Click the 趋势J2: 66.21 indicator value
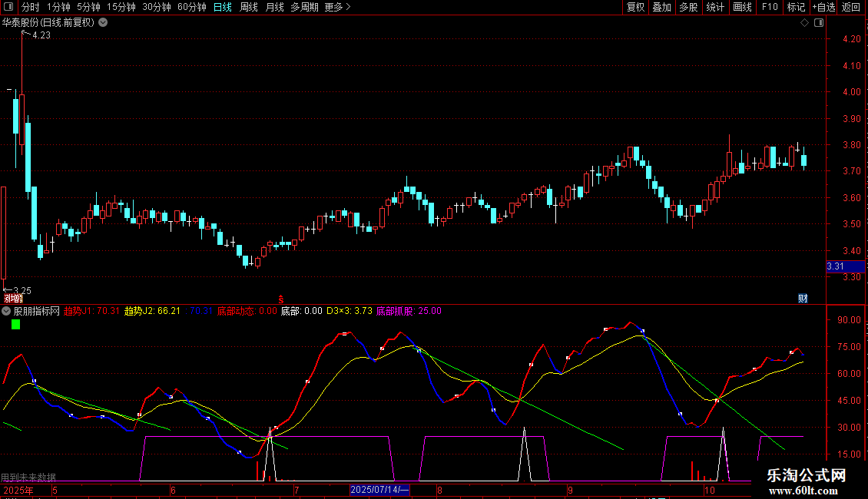The width and height of the screenshot is (868, 499). tap(152, 311)
